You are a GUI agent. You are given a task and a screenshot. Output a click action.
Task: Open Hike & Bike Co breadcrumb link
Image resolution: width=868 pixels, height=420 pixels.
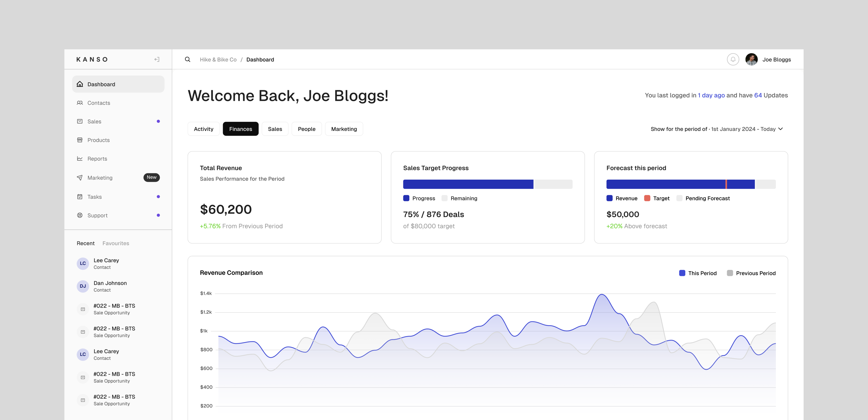click(218, 60)
